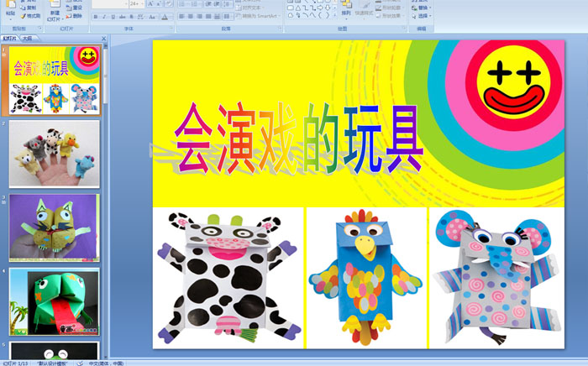Click the blue bird puppet picture

point(366,278)
